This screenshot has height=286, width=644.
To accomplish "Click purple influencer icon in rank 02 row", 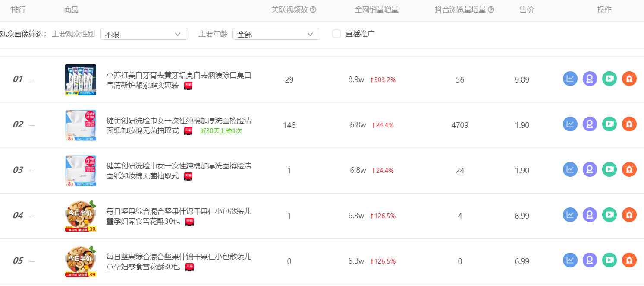I will tap(590, 124).
